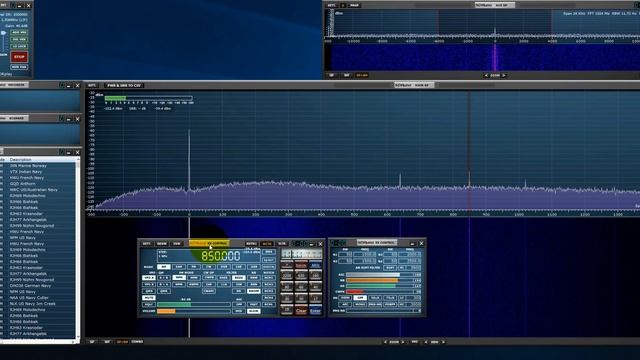Image resolution: width=640 pixels, height=360 pixels.
Task: Select NAA US Navy Cutler memory entry
Action: [x=29, y=298]
